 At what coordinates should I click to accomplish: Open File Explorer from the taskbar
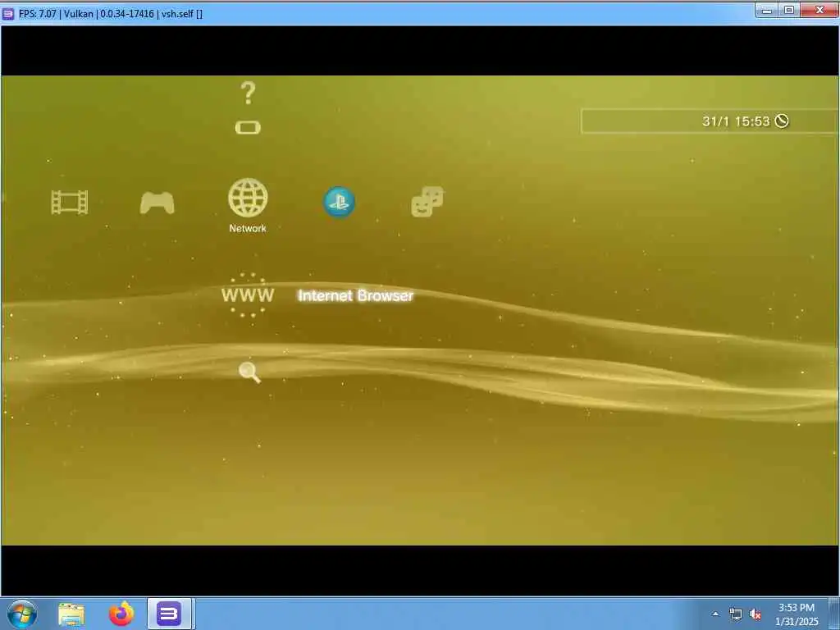(x=71, y=614)
